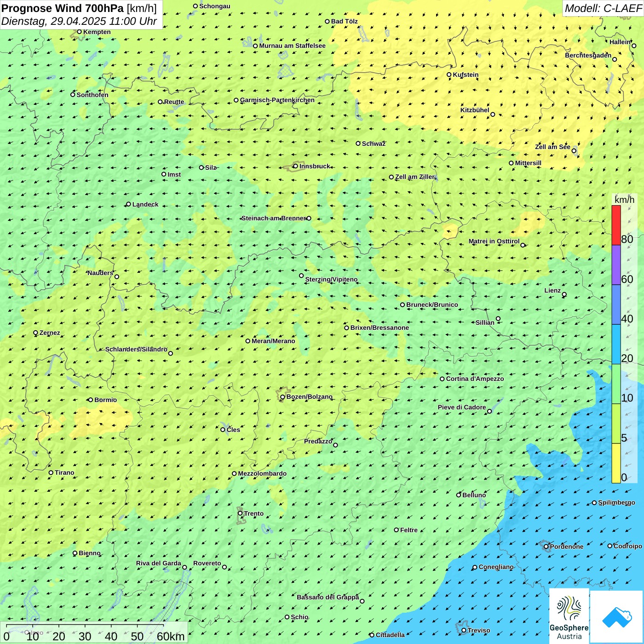Select the Bozen/Bolzano location marker
Screen dimensions: 644x644
282,397
